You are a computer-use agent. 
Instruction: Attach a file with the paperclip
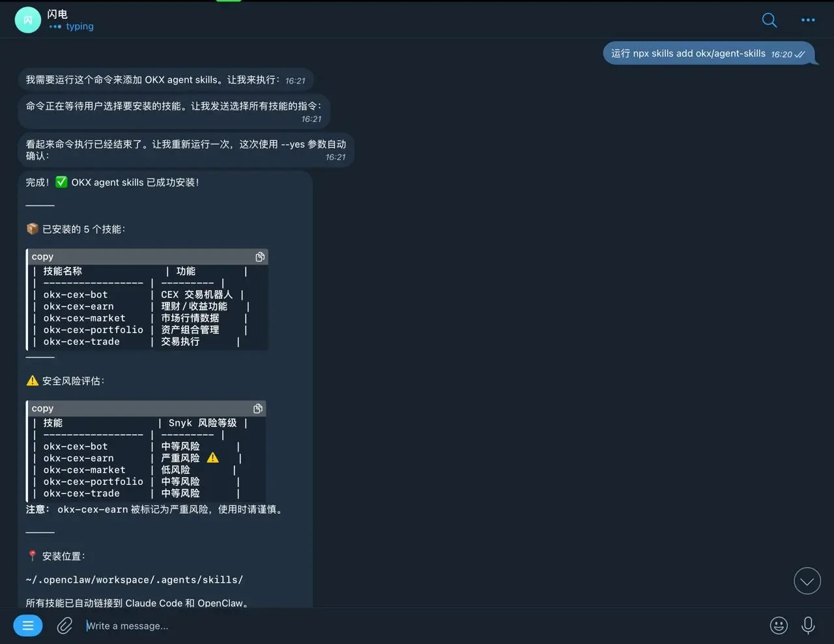pyautogui.click(x=65, y=626)
